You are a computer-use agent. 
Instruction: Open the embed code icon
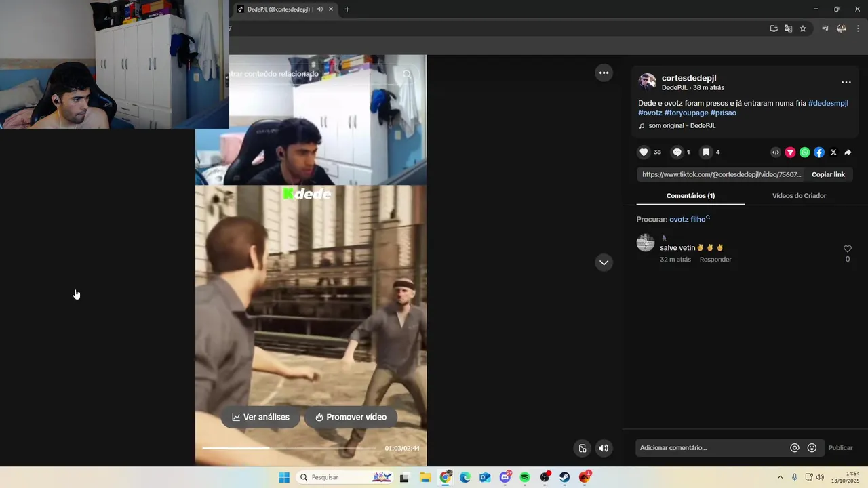pyautogui.click(x=776, y=152)
